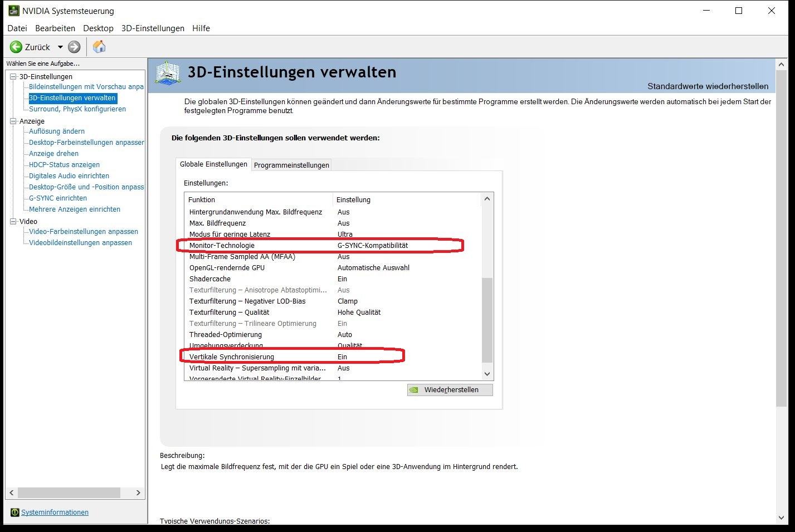The width and height of the screenshot is (795, 532).
Task: Click the settings list scrollbar thumb
Action: point(487,320)
